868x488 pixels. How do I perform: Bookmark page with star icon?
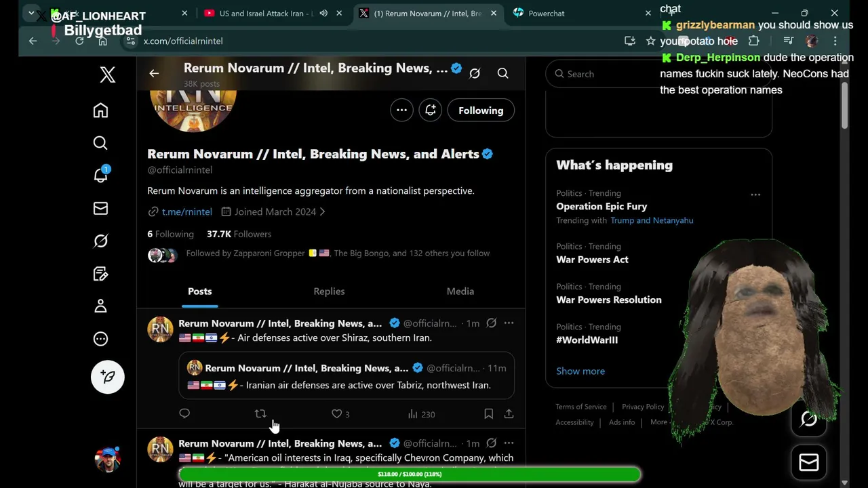click(x=650, y=41)
